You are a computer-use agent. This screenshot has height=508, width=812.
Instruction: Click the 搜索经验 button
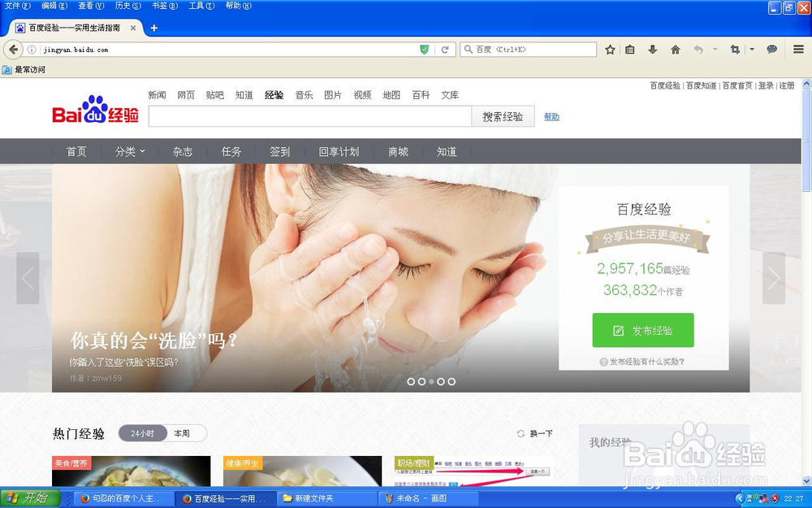click(503, 116)
